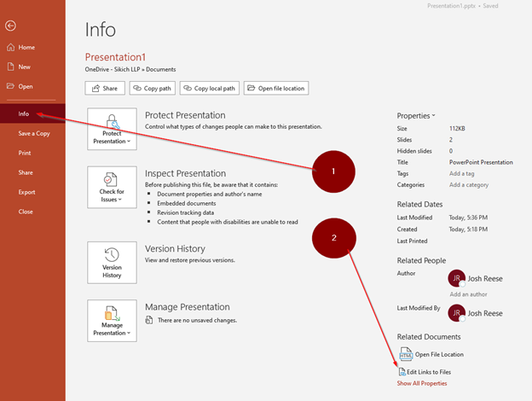Expand the Manage Presentation dropdown
The height and width of the screenshot is (401, 532).
[x=112, y=320]
